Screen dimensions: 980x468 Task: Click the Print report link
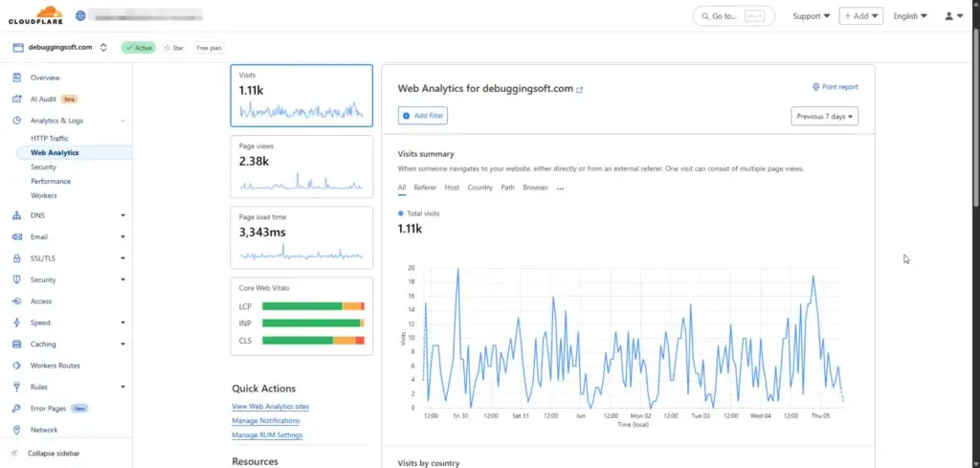pos(835,87)
